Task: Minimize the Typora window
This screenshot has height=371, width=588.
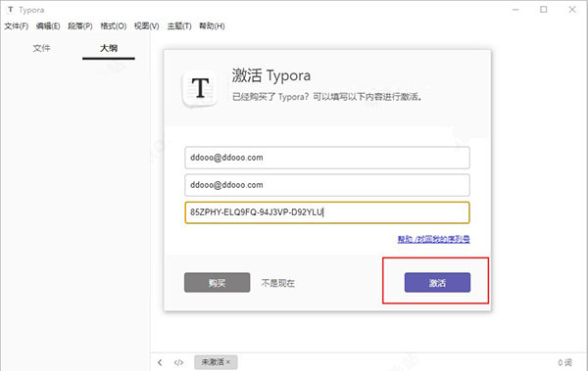Action: pos(516,10)
